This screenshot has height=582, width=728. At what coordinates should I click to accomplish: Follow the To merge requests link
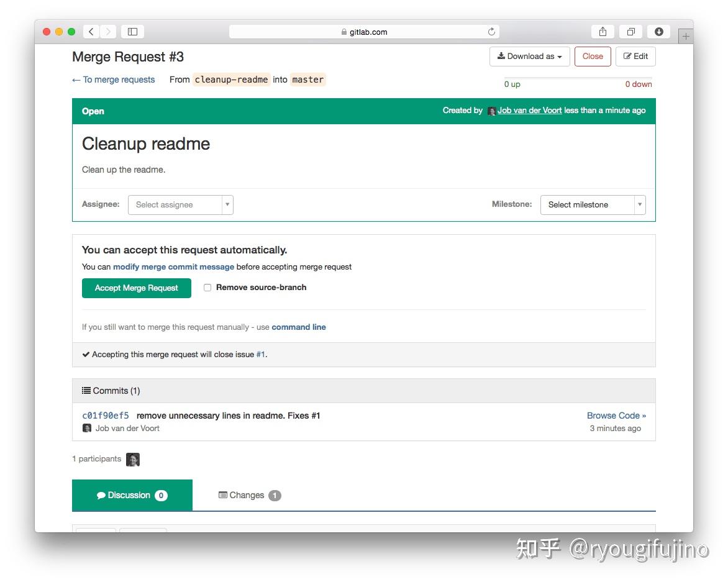113,80
